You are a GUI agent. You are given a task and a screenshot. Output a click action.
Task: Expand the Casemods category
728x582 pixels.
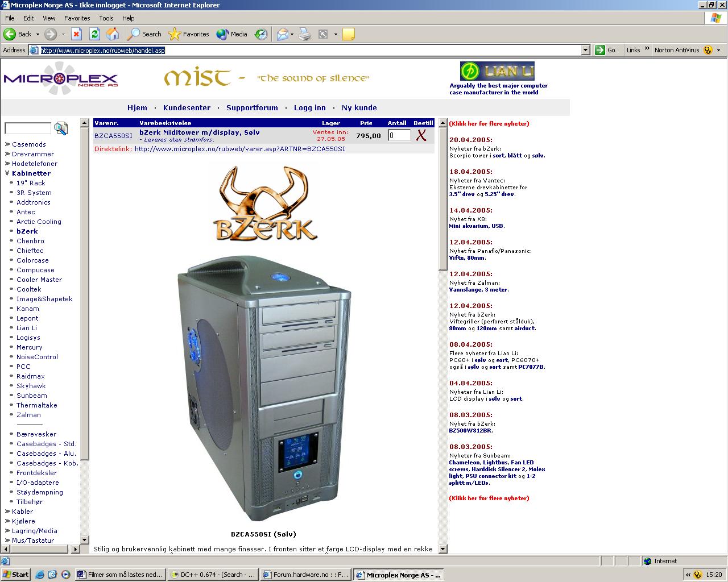tap(7, 144)
